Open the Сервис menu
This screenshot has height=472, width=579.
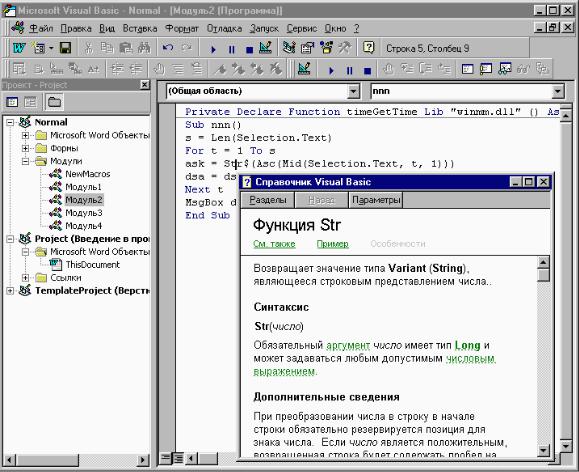pyautogui.click(x=302, y=28)
